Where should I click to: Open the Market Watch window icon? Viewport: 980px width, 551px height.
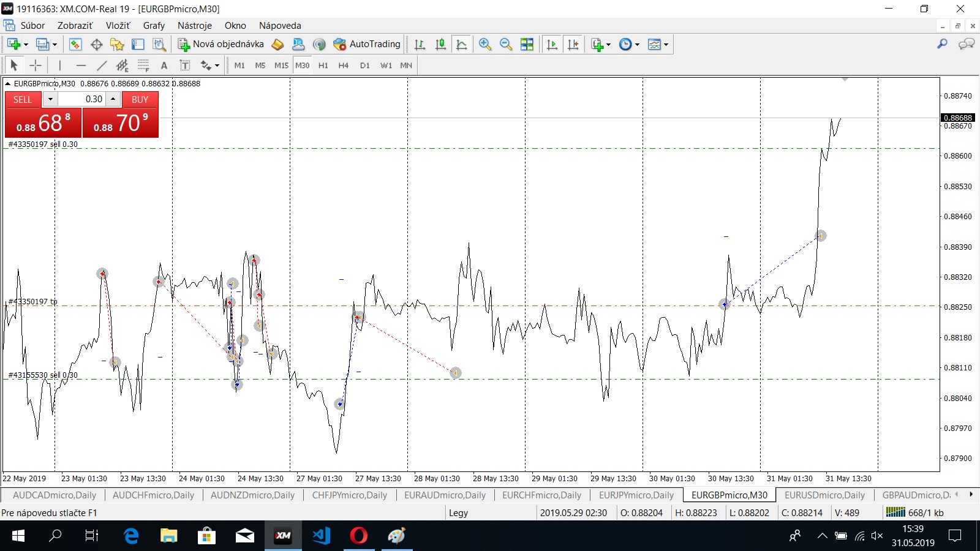pos(75,44)
